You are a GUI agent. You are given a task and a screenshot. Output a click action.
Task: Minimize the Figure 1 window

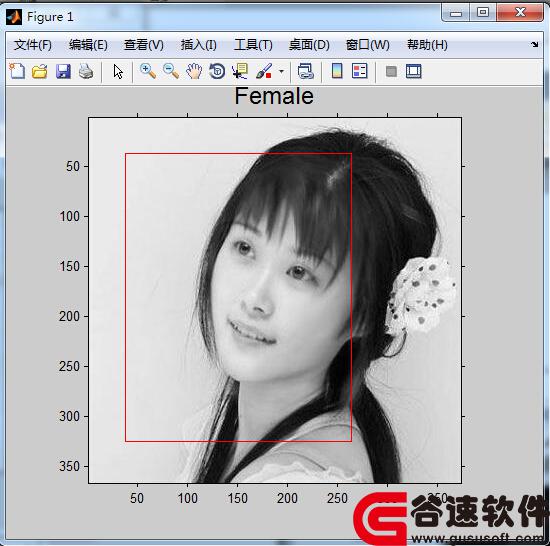[456, 13]
